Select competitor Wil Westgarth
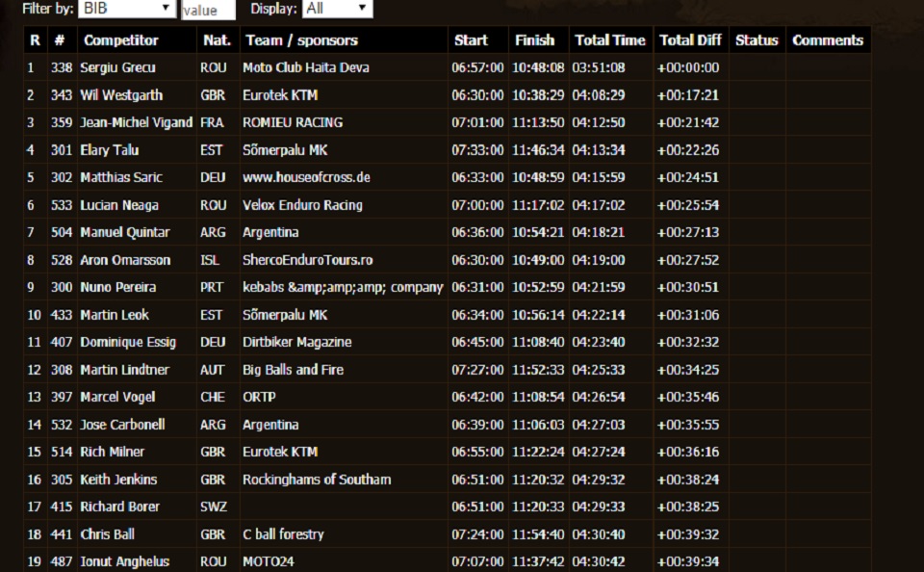 click(x=121, y=95)
